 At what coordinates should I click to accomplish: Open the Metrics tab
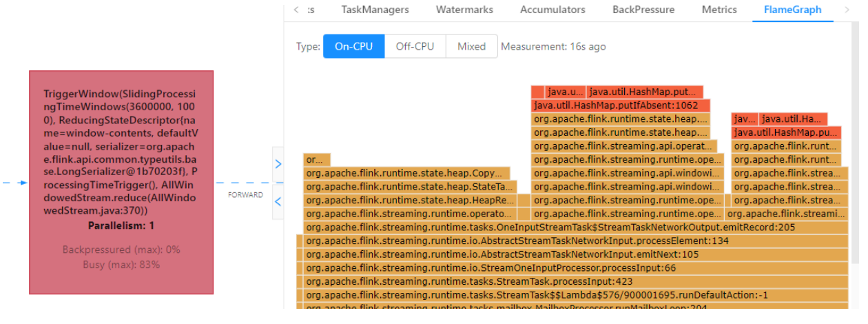719,10
